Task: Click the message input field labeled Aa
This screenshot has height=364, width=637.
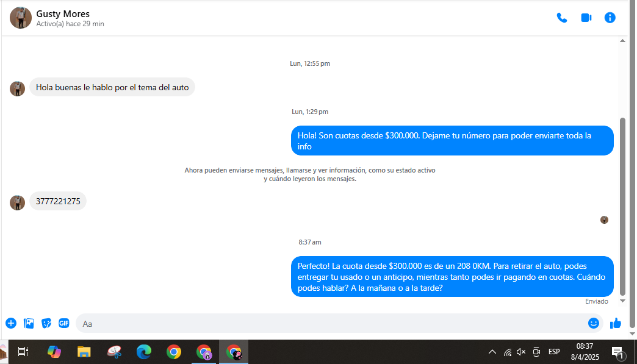Action: (x=329, y=323)
